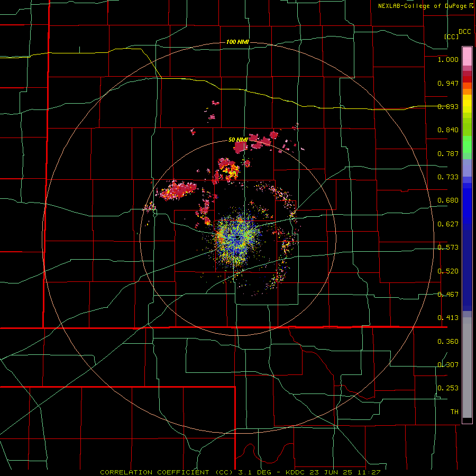The height and width of the screenshot is (476, 476).
Task: Click the 0.413 color scale value
Action: pyautogui.click(x=448, y=318)
